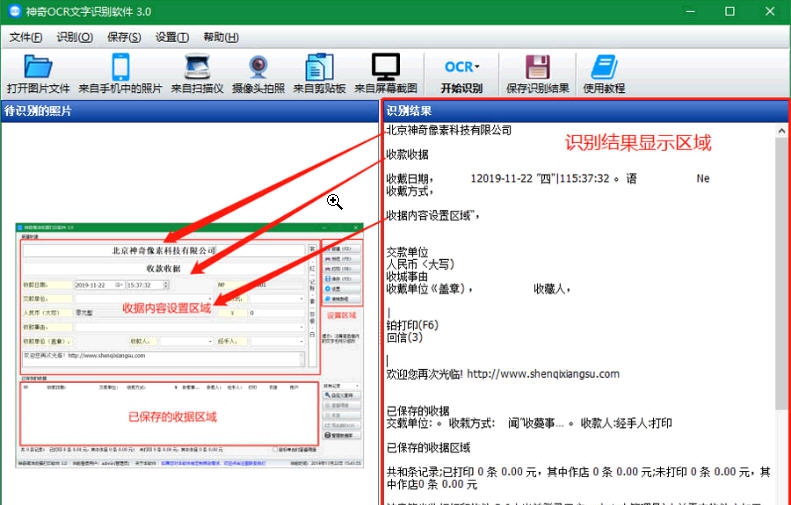The image size is (791, 505).
Task: Click result line 收据内容设置区域
Action: click(x=433, y=215)
